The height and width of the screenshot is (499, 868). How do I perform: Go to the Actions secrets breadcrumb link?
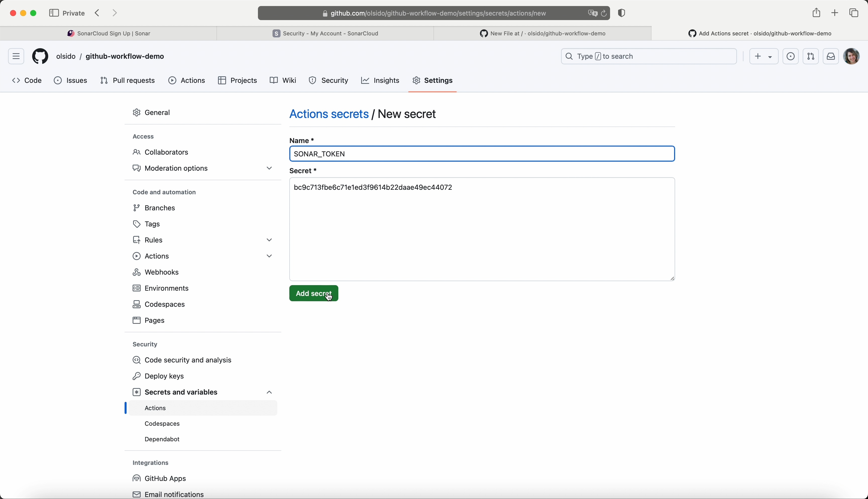tap(329, 114)
